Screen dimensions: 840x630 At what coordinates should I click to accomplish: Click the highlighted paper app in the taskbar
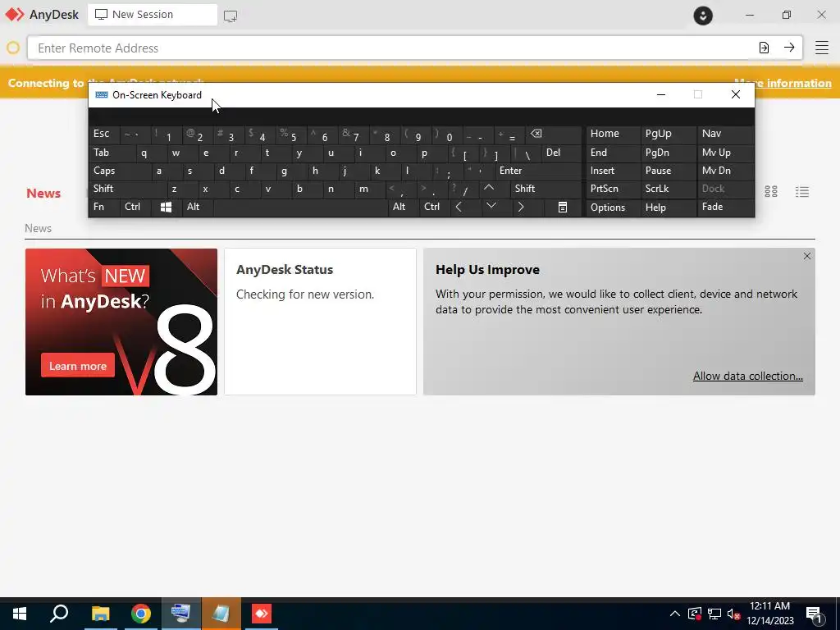point(221,614)
